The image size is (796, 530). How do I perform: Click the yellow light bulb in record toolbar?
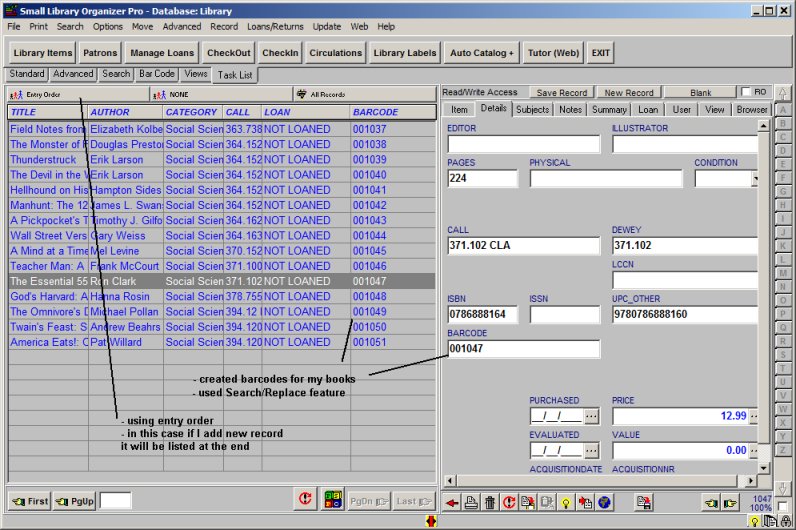pyautogui.click(x=566, y=503)
